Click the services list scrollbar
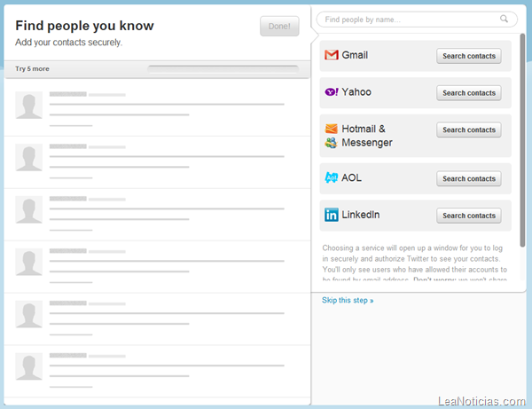 522,140
